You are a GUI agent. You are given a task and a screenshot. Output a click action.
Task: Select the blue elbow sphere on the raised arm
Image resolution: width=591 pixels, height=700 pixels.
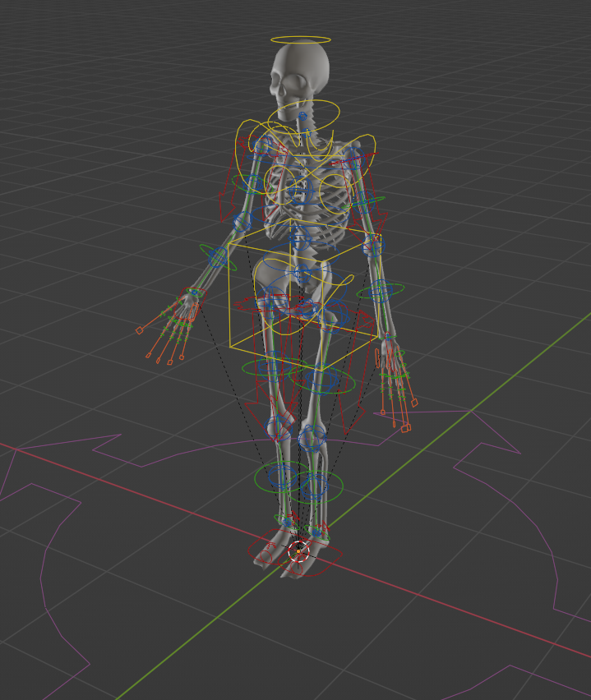tap(242, 222)
